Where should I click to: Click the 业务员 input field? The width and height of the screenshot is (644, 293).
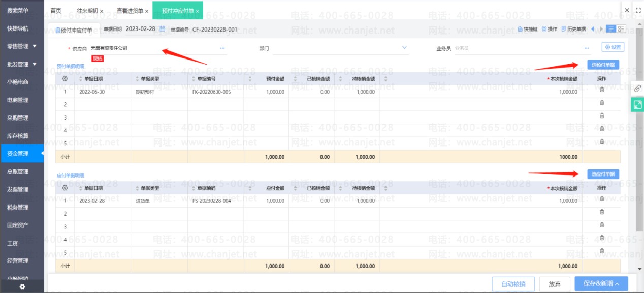tap(518, 48)
